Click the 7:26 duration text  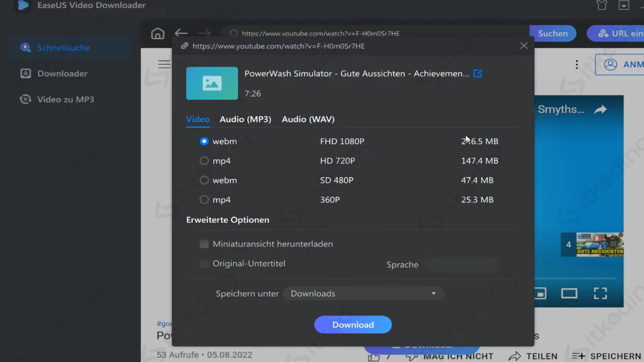point(253,94)
